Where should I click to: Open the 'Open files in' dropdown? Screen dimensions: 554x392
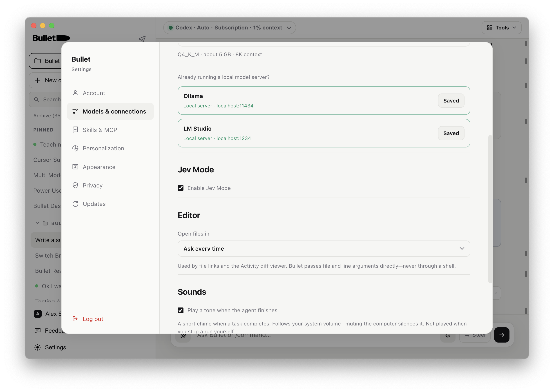click(x=324, y=248)
